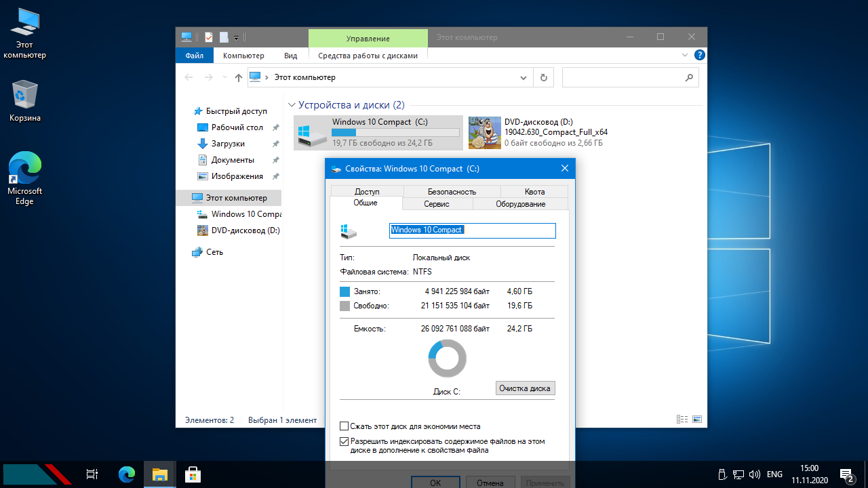The width and height of the screenshot is (868, 488).
Task: Open the Компьютер ribbon tab
Action: coord(243,56)
